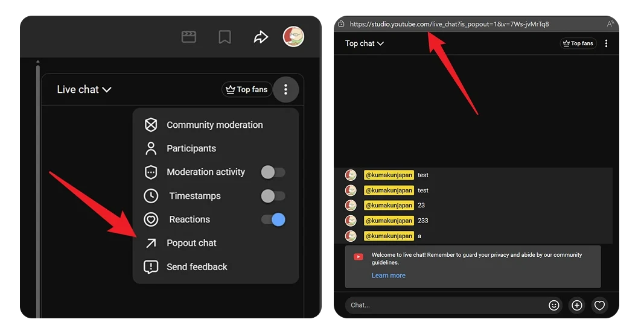Enable the Moderation activity toggle
644x334 pixels.
pos(273,172)
